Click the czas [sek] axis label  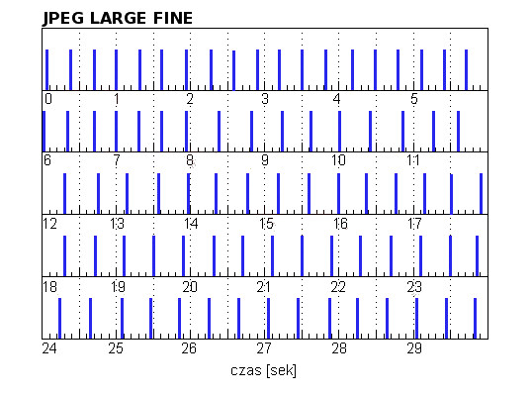(263, 370)
